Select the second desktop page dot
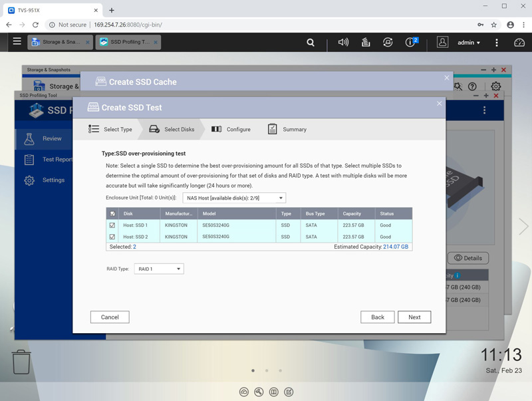 point(267,370)
